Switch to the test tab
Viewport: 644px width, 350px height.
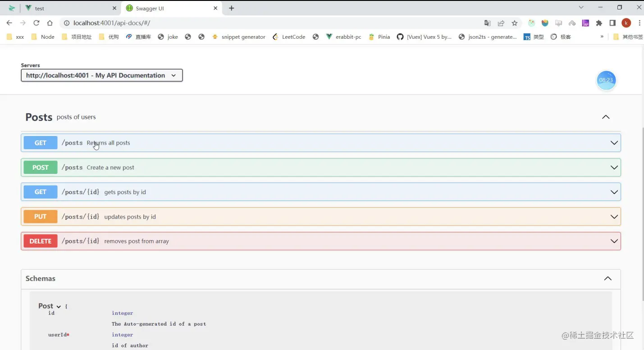pyautogui.click(x=71, y=8)
